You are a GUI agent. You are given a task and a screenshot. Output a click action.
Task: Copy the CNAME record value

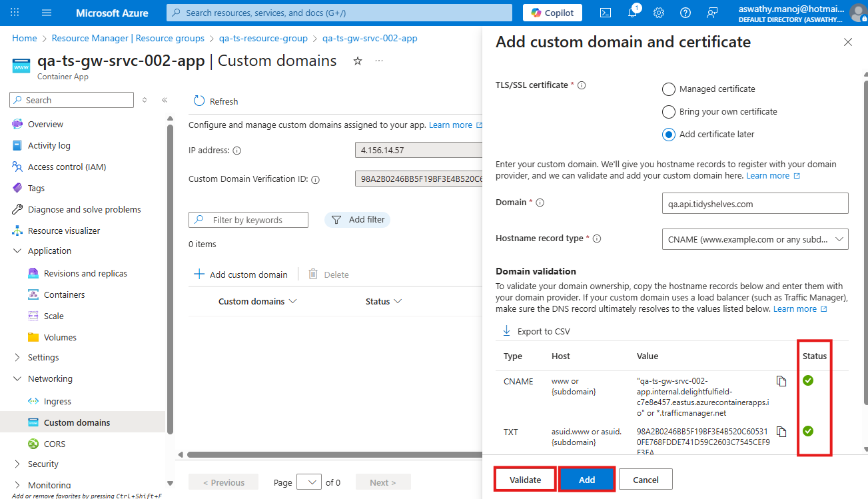point(781,381)
